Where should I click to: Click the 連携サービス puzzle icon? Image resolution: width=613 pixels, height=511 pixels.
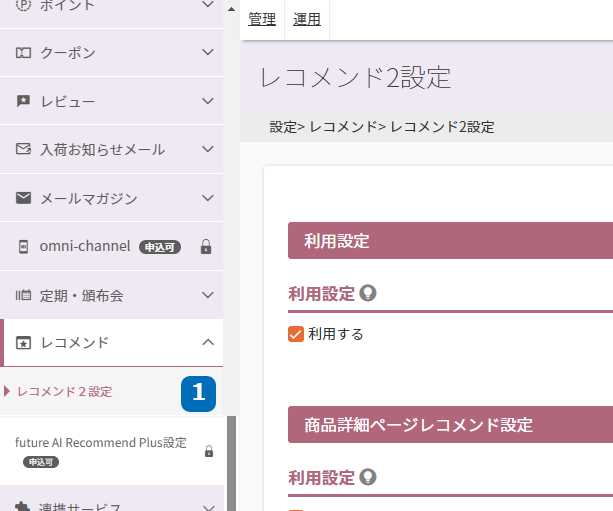click(22, 507)
